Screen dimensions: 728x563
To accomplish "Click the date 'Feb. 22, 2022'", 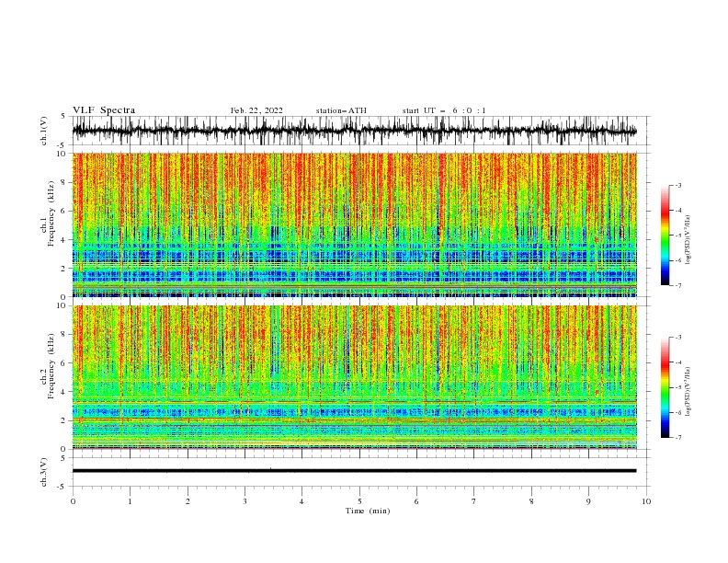I will click(256, 110).
